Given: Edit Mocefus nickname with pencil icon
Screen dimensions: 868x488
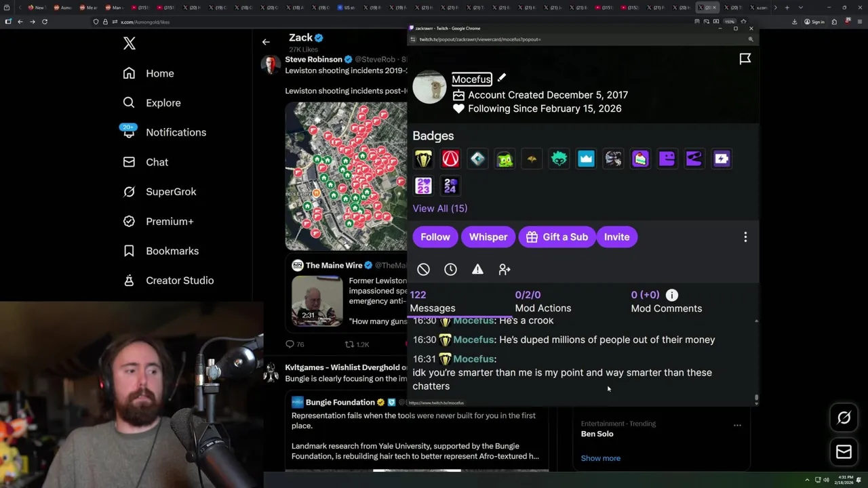Looking at the screenshot, I should [502, 78].
